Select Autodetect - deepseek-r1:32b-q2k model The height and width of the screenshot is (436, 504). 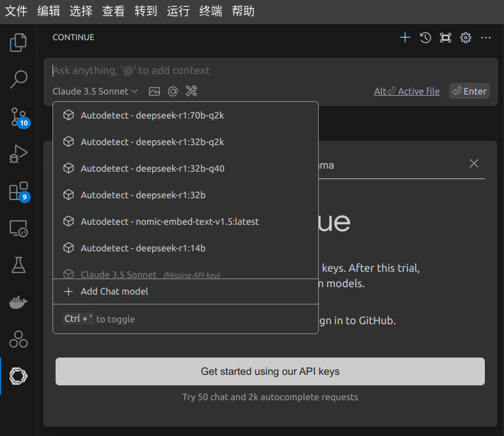click(x=185, y=141)
